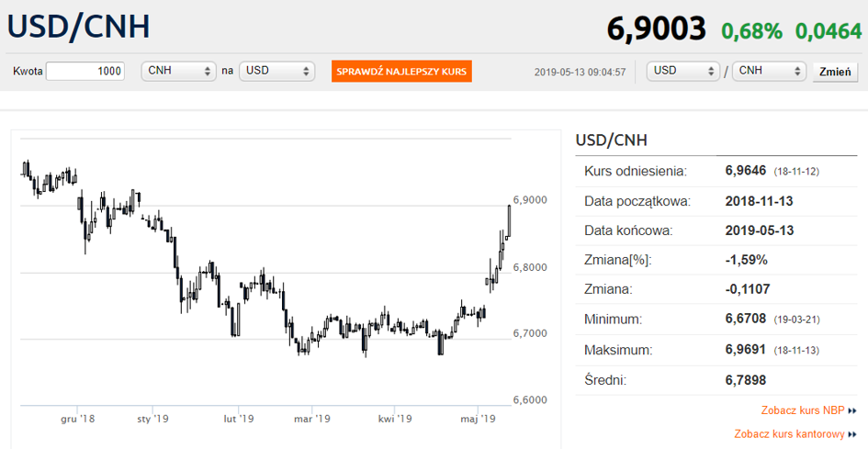Image resolution: width=868 pixels, height=449 pixels.
Task: Click the gru '18 label on chart axis
Action: click(77, 419)
